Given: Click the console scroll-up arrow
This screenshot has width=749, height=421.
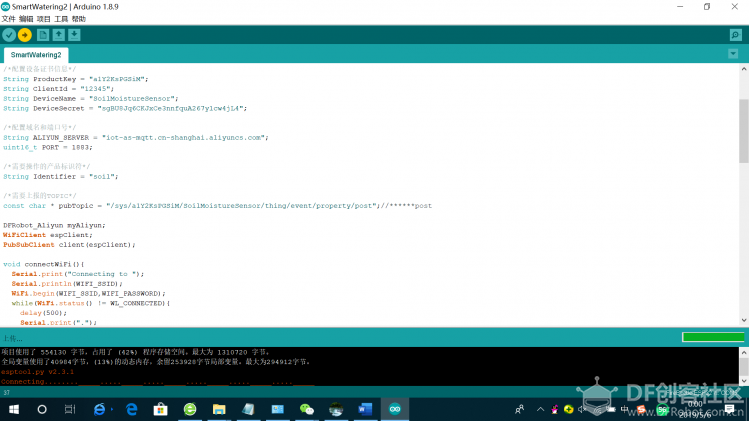Looking at the screenshot, I should (x=744, y=352).
